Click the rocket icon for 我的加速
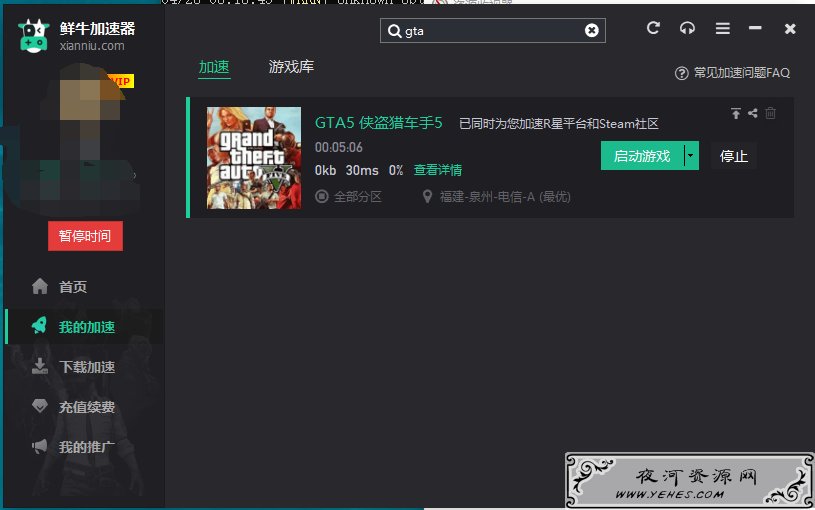Image resolution: width=815 pixels, height=510 pixels. point(40,326)
